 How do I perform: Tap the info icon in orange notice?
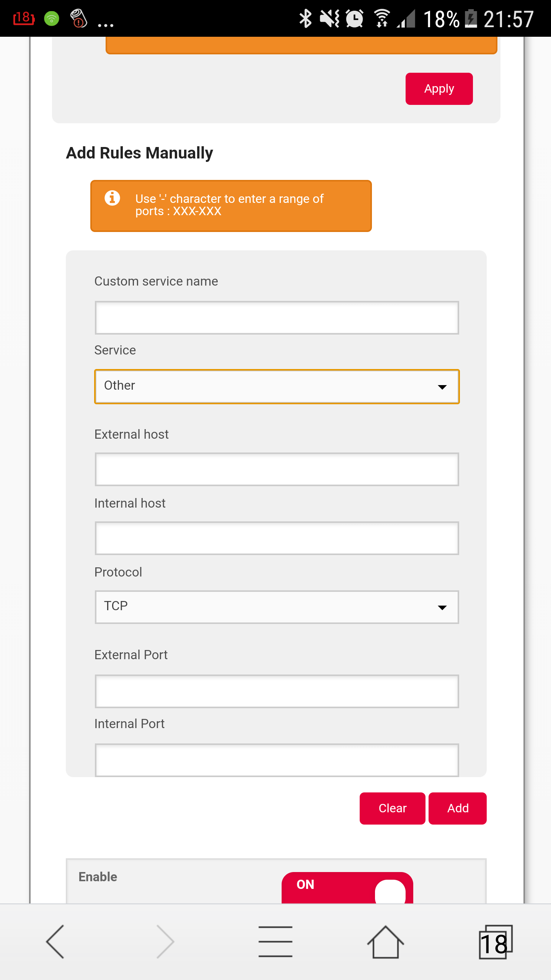click(x=112, y=198)
